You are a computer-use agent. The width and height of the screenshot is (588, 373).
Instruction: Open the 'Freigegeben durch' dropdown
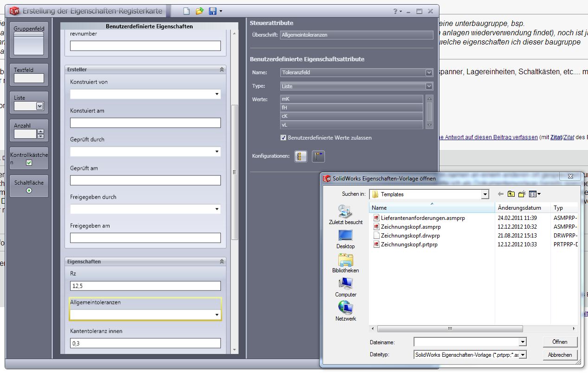pos(217,209)
